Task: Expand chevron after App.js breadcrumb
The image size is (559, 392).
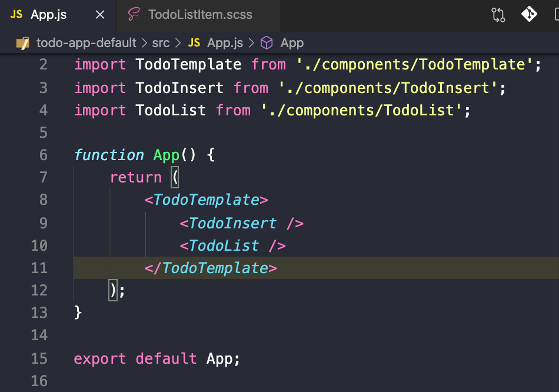Action: pyautogui.click(x=251, y=43)
